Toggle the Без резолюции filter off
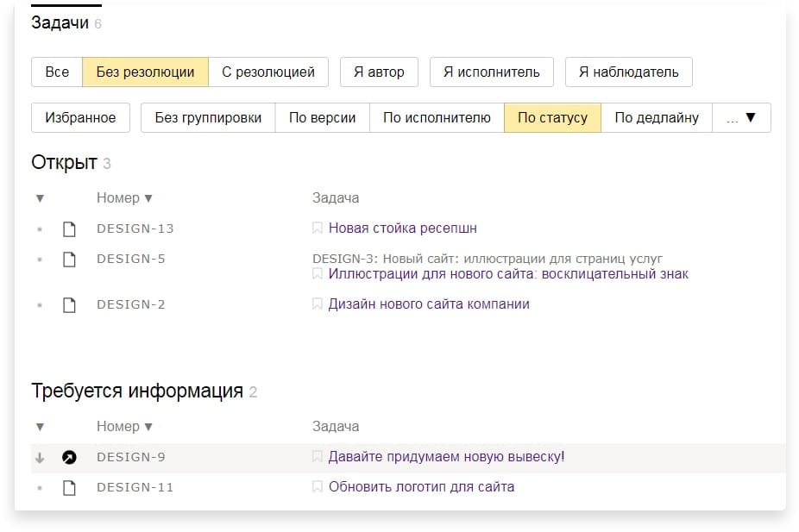Image resolution: width=799 pixels, height=532 pixels. coord(146,72)
